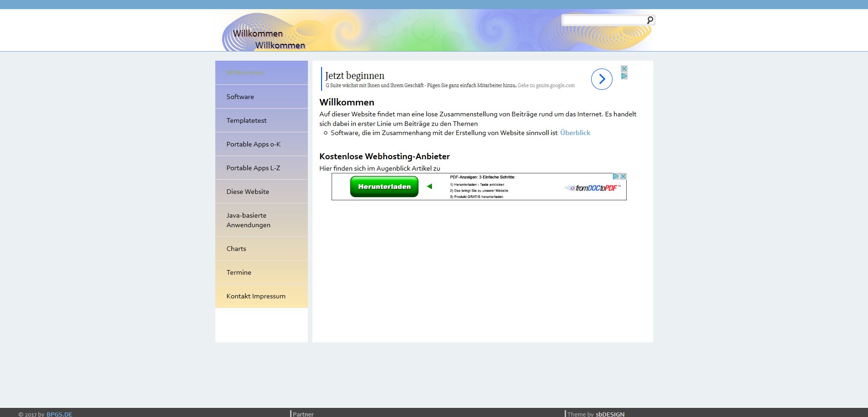The height and width of the screenshot is (417, 868).
Task: Click the blue circled arrow in the G Suite ad
Action: tap(602, 79)
